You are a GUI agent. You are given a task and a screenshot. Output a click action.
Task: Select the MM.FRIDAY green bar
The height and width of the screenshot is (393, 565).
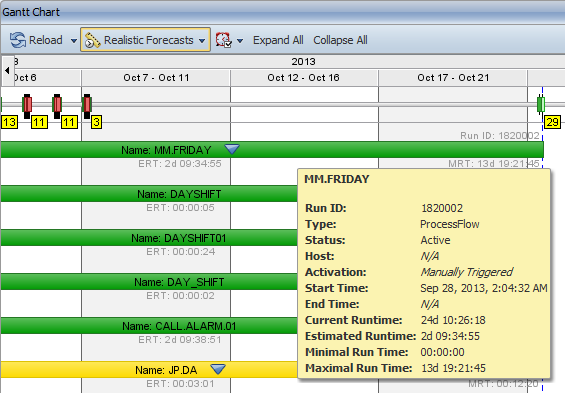(272, 149)
